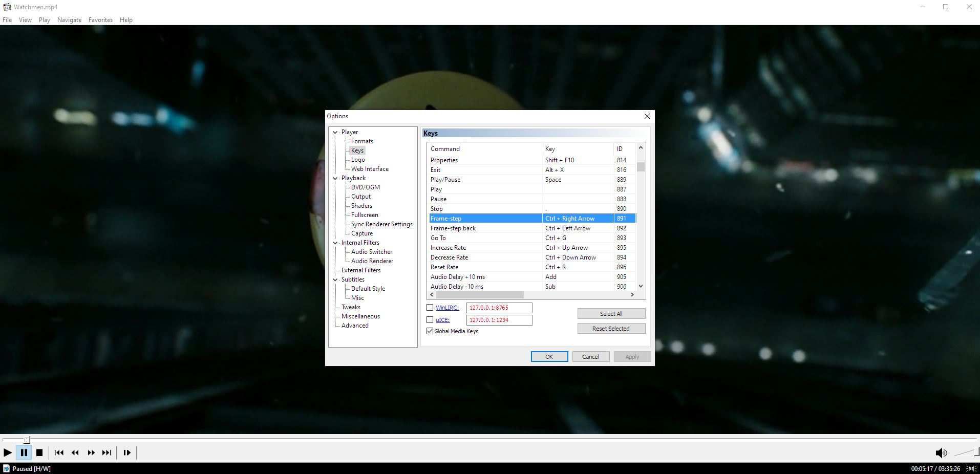Open the uICE link
Viewport: 980px width, 474px height.
click(x=443, y=320)
